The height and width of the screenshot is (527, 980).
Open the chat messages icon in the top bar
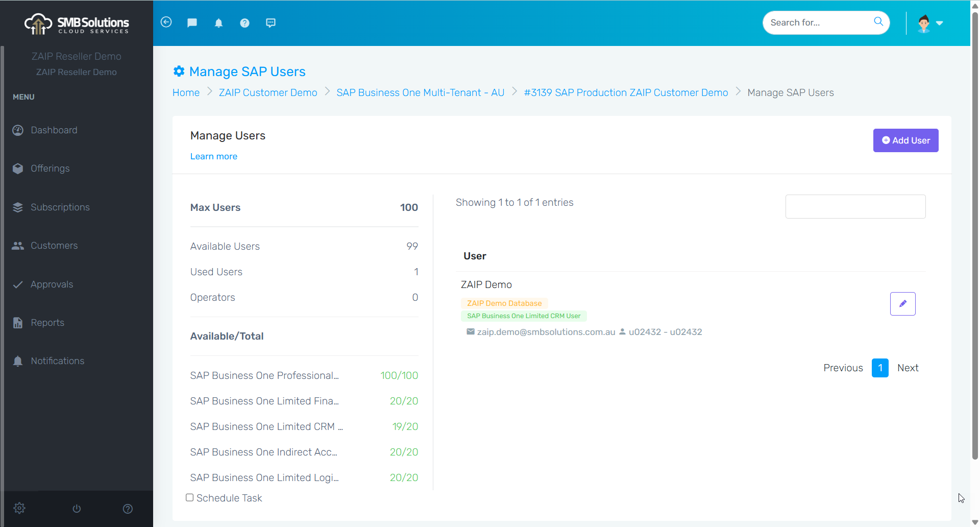[x=192, y=22]
